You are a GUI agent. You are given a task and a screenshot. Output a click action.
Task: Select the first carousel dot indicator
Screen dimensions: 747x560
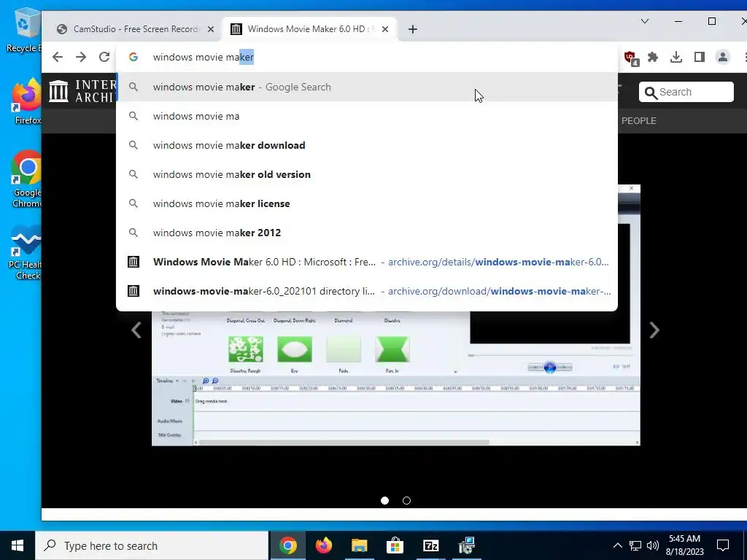385,500
